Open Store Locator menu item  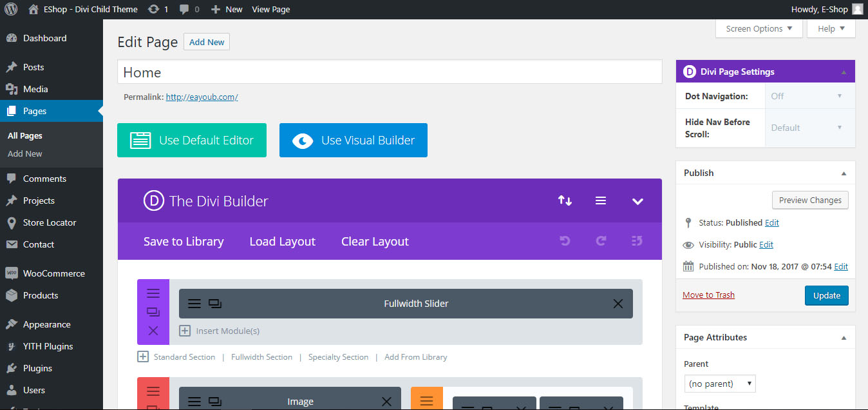52,222
